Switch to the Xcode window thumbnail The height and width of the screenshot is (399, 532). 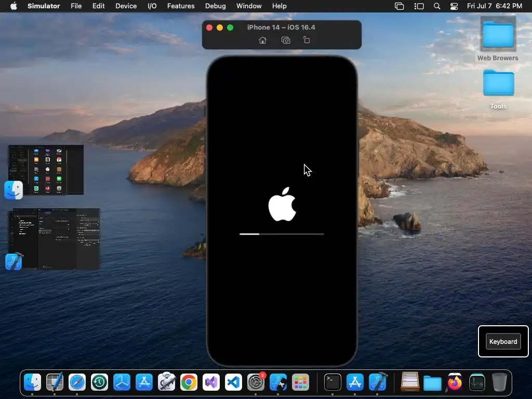tap(54, 239)
